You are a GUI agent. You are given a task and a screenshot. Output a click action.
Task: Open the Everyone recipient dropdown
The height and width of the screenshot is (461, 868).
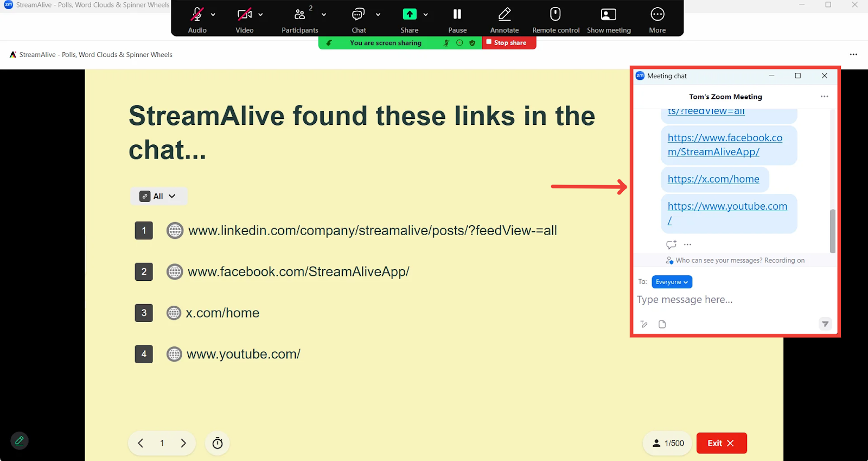(672, 282)
